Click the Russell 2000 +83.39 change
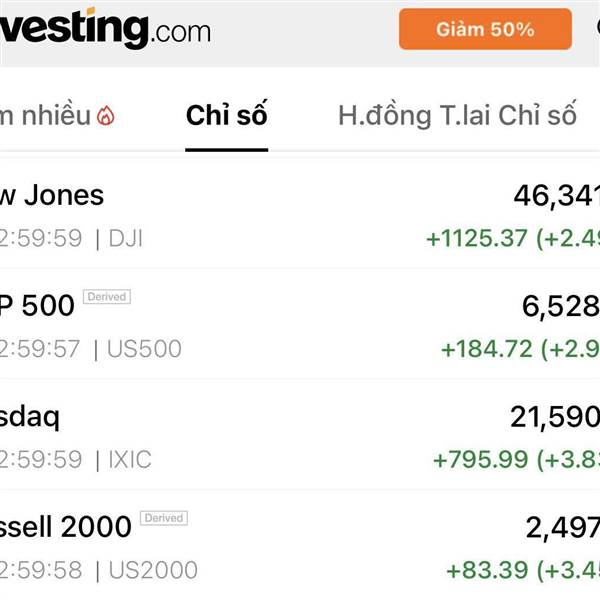 (488, 570)
